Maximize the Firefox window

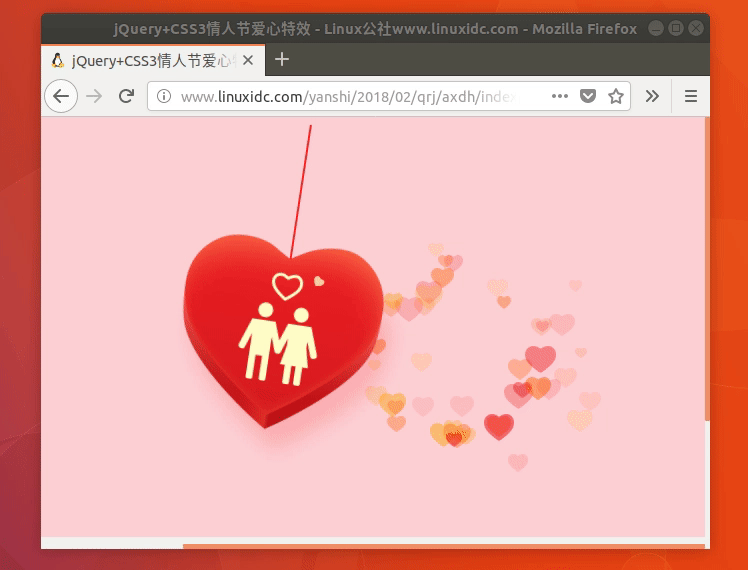(676, 29)
